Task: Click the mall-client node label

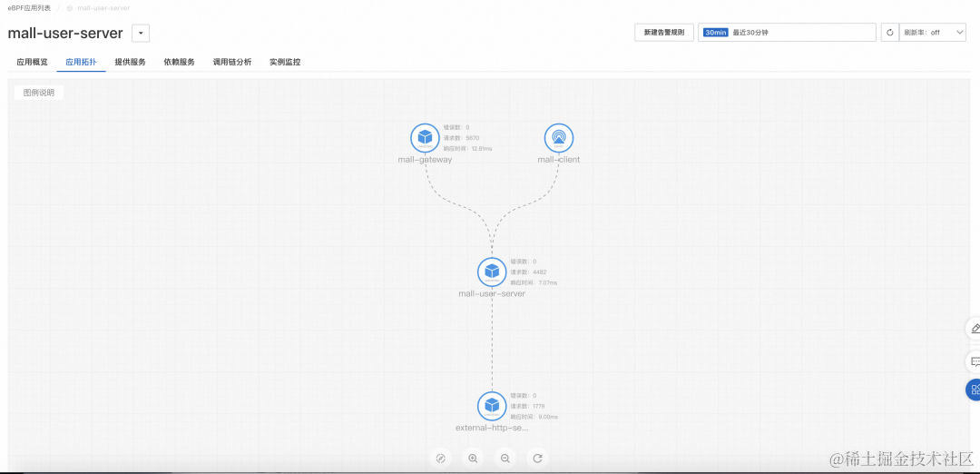Action: [559, 160]
